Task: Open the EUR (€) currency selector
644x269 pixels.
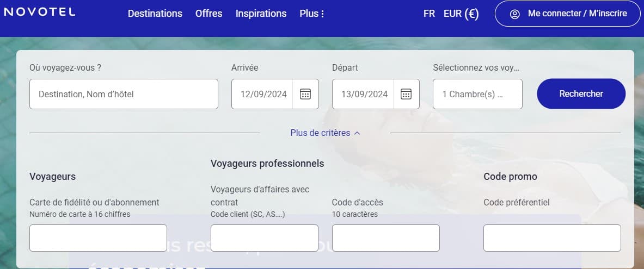Action: 461,14
